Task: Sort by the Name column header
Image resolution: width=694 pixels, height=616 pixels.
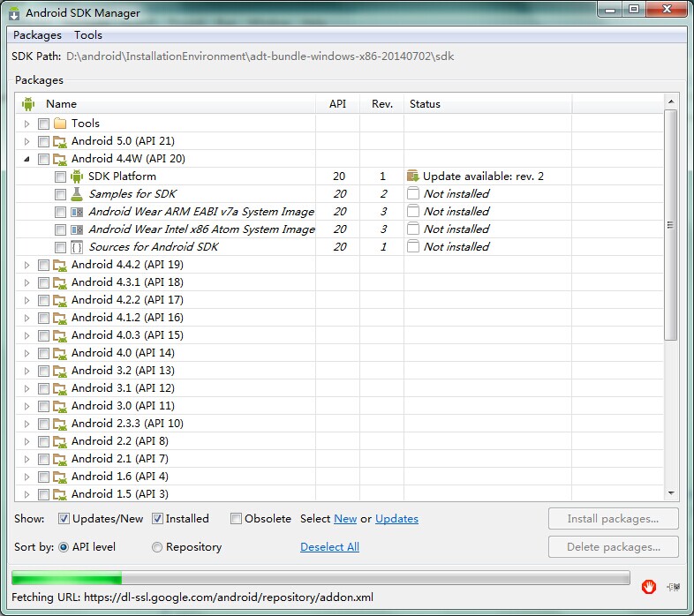Action: click(166, 104)
